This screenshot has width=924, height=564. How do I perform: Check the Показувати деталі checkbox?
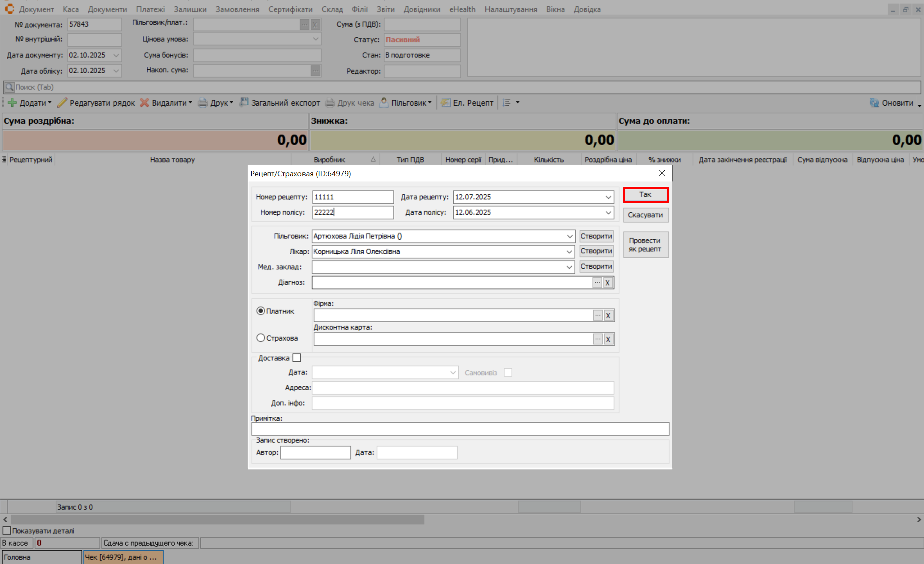(x=6, y=531)
